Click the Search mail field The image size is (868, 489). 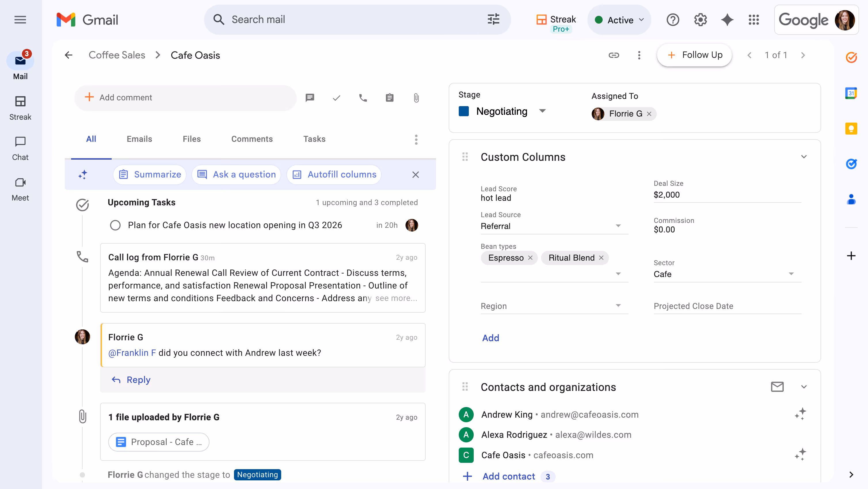click(357, 20)
